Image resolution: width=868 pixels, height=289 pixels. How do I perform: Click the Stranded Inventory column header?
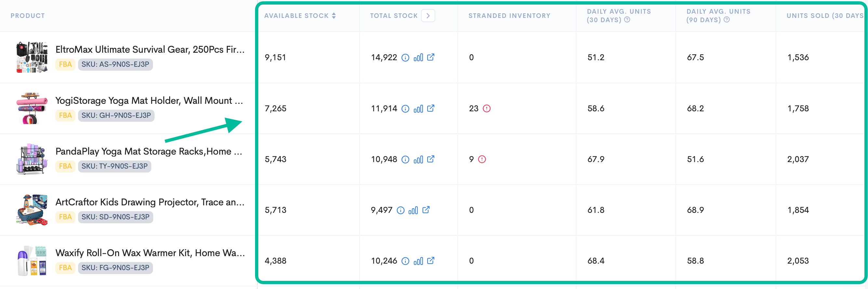pyautogui.click(x=509, y=16)
